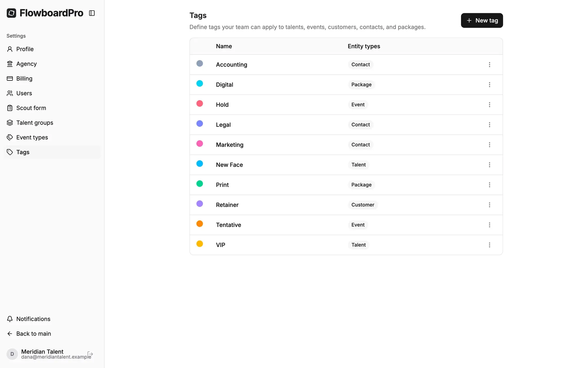Select the Marketing tag name

(230, 145)
